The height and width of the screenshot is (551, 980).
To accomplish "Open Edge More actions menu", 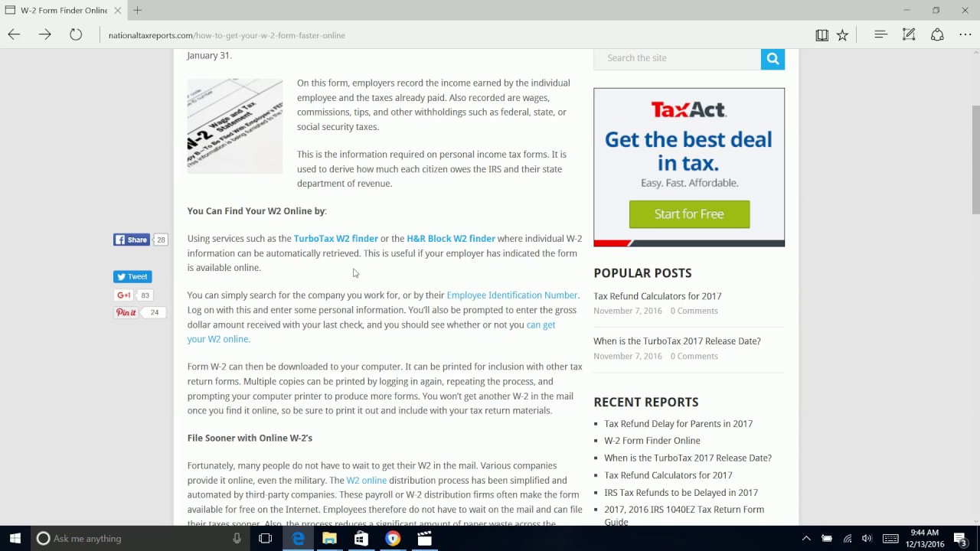I will [965, 34].
